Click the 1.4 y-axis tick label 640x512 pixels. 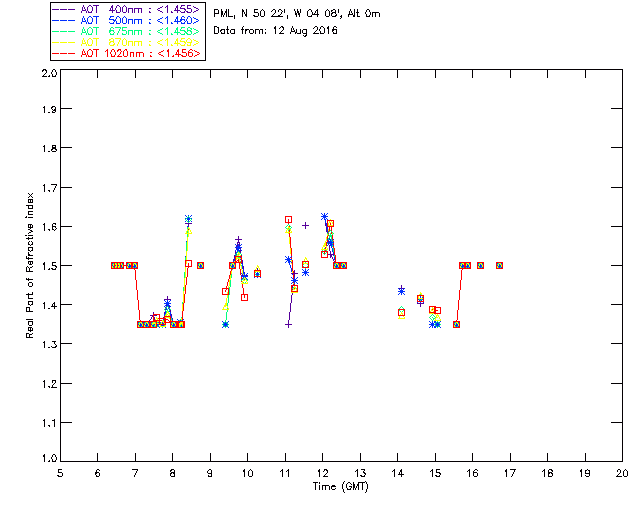tap(49, 305)
